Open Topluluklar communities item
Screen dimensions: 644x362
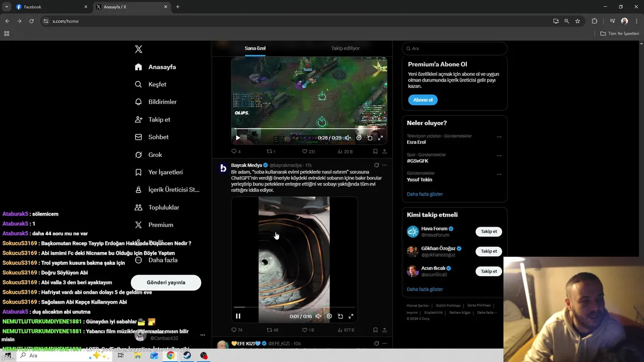(157, 208)
